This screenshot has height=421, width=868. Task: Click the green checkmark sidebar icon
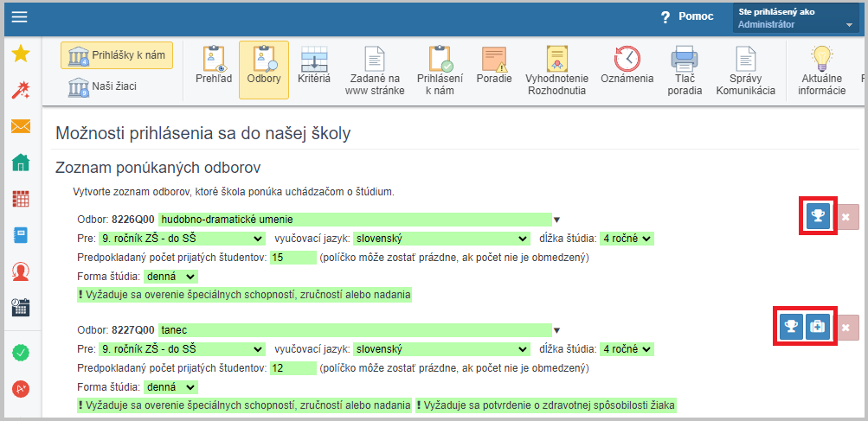tap(21, 352)
